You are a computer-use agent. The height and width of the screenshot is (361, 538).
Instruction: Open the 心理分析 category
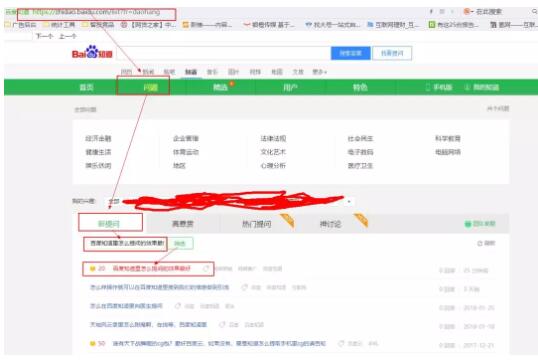tap(273, 165)
